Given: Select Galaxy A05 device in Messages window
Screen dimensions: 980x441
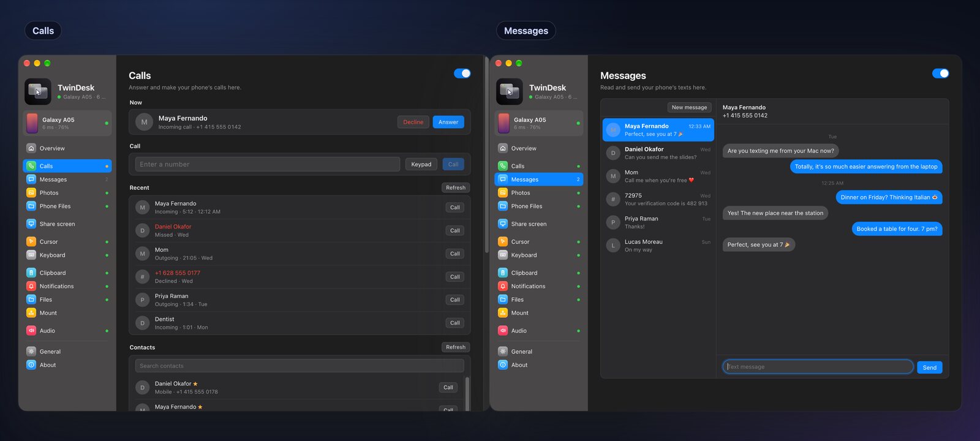Looking at the screenshot, I should coord(539,123).
